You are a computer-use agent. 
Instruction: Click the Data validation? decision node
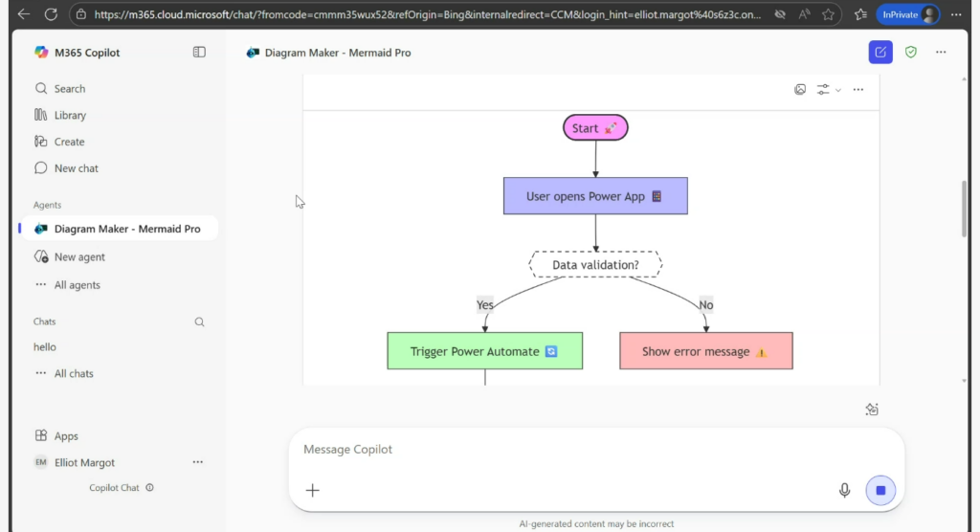595,264
